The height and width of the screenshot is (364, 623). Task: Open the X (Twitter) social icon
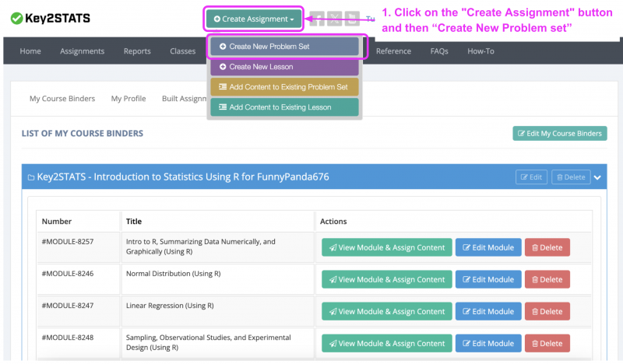pos(335,19)
